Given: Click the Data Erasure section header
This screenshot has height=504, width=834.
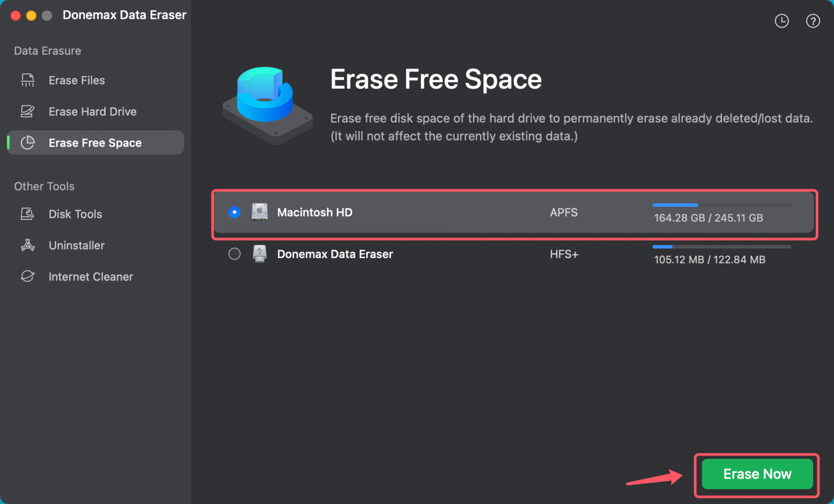Looking at the screenshot, I should [x=47, y=51].
